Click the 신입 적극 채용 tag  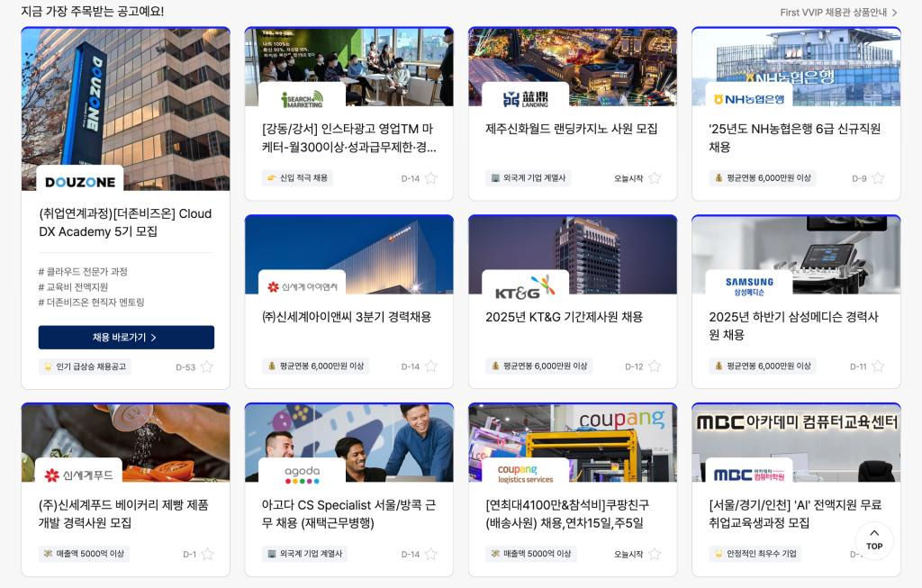coord(297,178)
